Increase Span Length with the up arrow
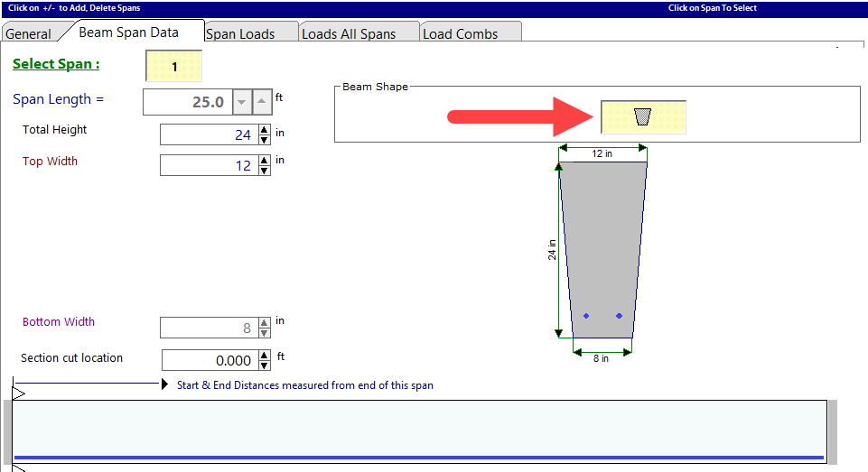Image resolution: width=868 pixels, height=472 pixels. (x=261, y=102)
